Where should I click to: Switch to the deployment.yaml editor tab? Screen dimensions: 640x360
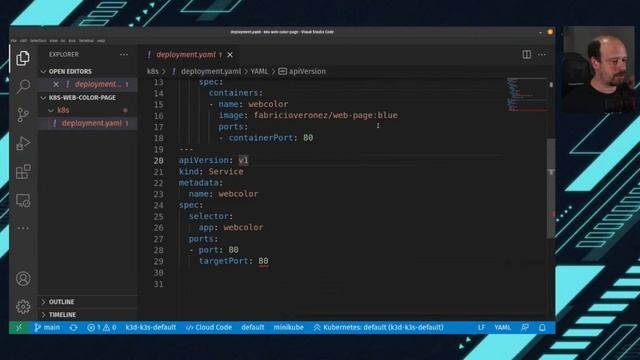tap(186, 55)
